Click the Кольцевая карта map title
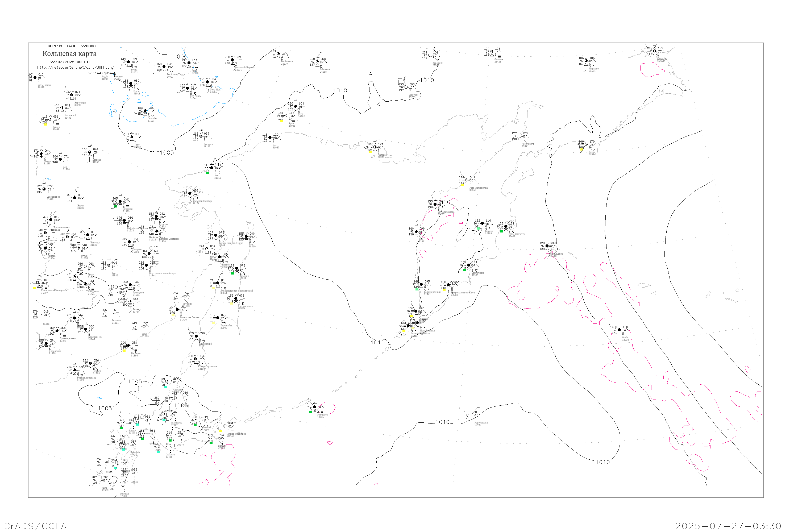The width and height of the screenshot is (798, 532). click(69, 54)
